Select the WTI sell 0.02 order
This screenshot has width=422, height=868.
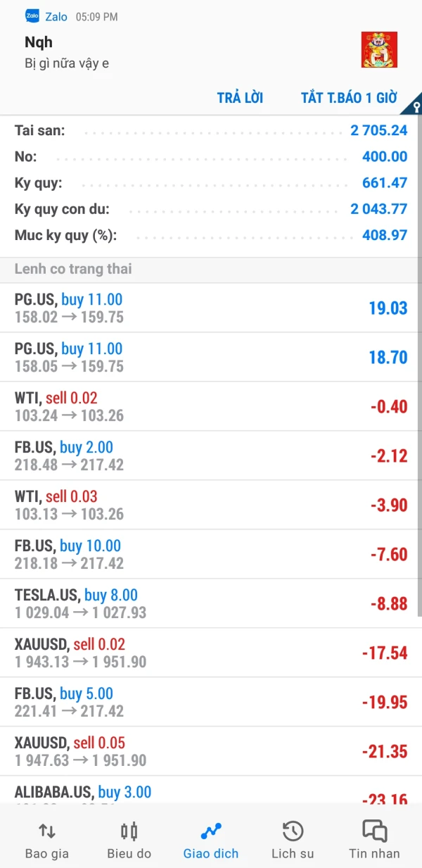tap(211, 407)
